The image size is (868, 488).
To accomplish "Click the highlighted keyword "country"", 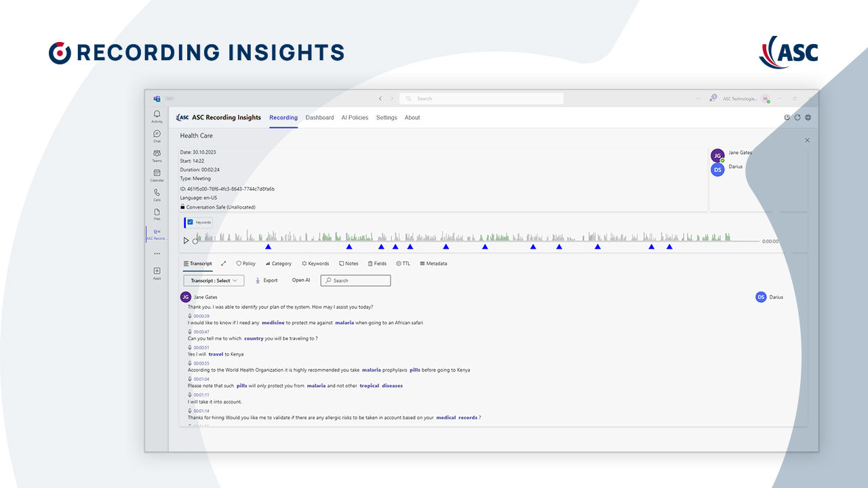I will 254,339.
